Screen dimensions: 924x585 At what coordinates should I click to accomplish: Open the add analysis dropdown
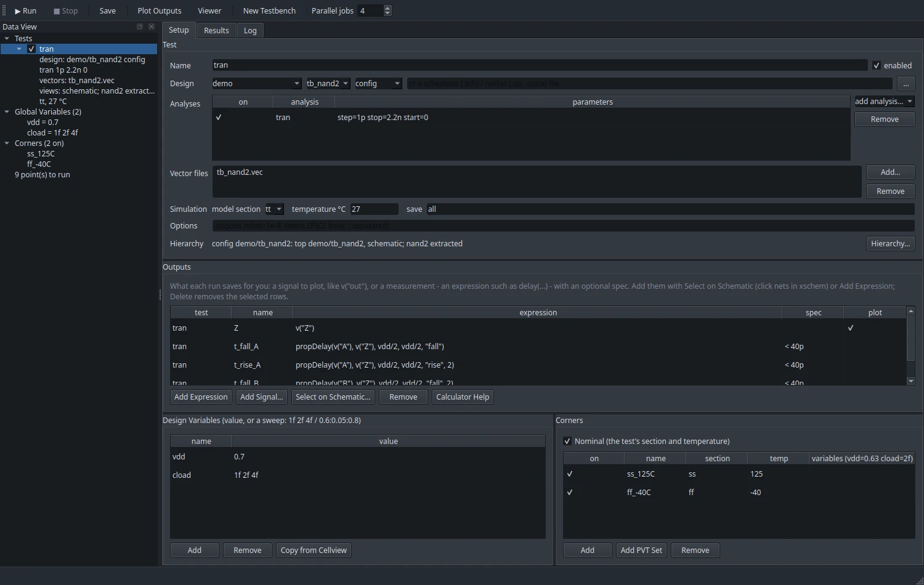(x=884, y=102)
